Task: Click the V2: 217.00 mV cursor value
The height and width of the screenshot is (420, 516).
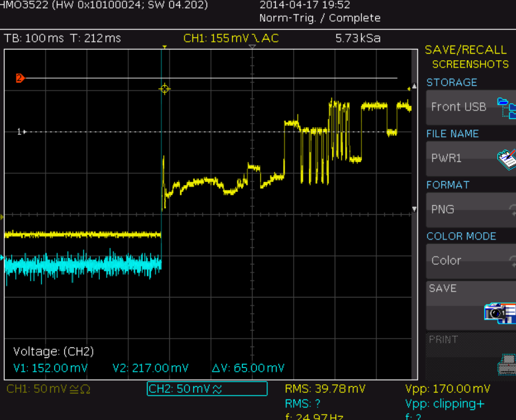Action: coord(150,368)
